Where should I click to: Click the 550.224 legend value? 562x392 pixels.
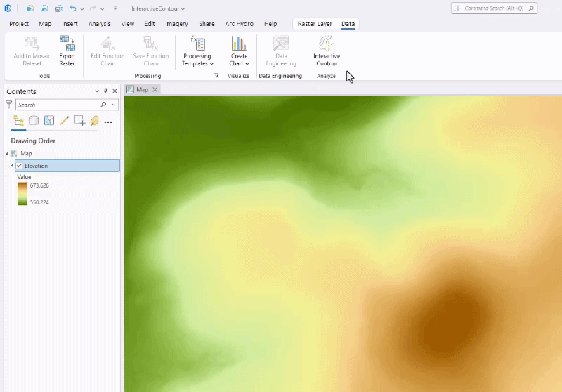pos(39,202)
